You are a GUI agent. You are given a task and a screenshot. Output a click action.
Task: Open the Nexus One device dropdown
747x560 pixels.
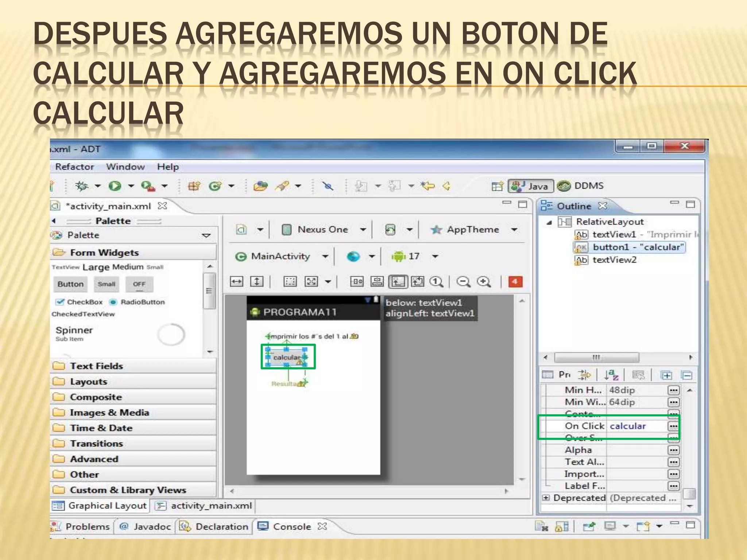click(x=363, y=230)
